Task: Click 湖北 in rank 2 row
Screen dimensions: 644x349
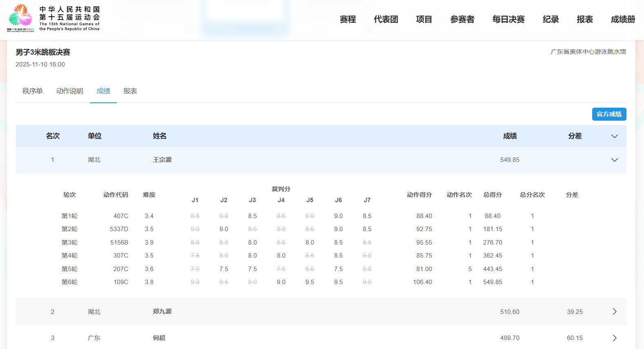Action: [x=94, y=312]
